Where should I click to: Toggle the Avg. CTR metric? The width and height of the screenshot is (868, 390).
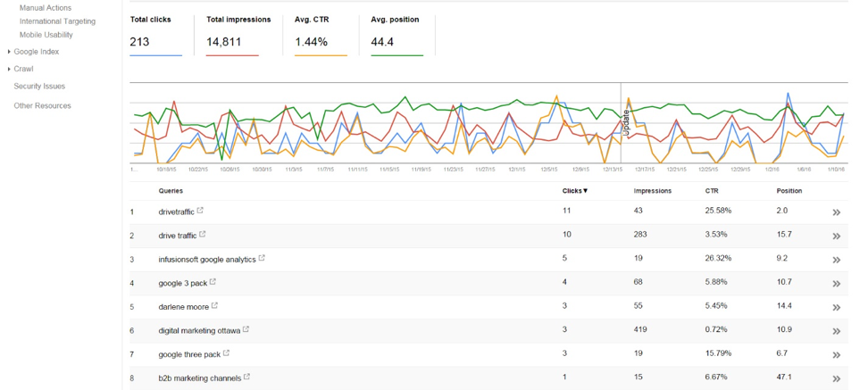coord(321,35)
